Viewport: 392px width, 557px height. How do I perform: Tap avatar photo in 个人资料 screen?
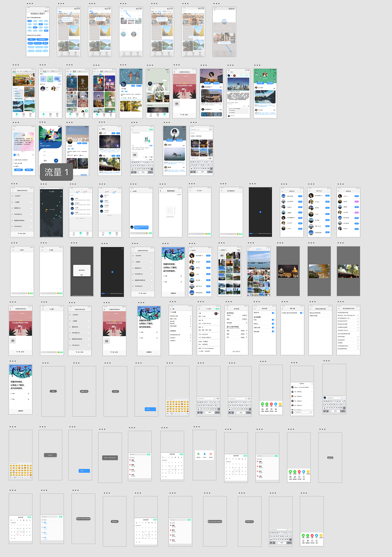(x=216, y=313)
